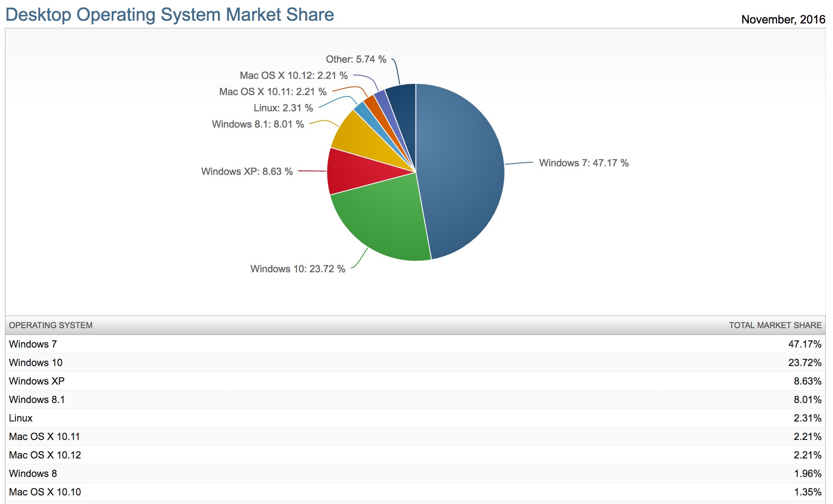Sort by the TOTAL MARKET SHARE column header

pyautogui.click(x=775, y=325)
